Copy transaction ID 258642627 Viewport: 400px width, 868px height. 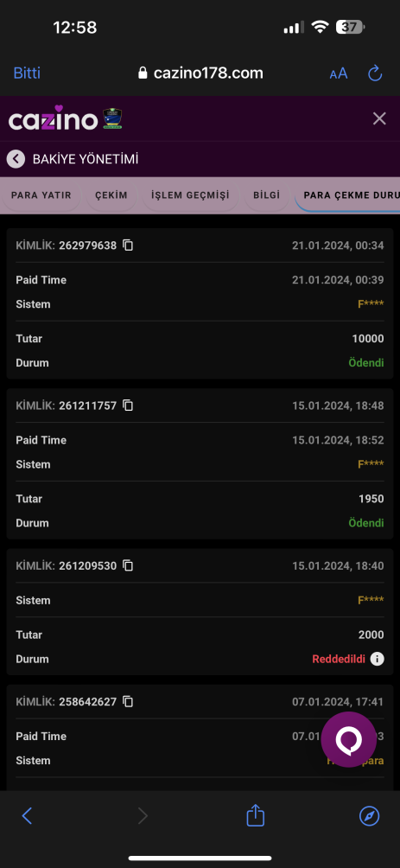click(x=128, y=702)
